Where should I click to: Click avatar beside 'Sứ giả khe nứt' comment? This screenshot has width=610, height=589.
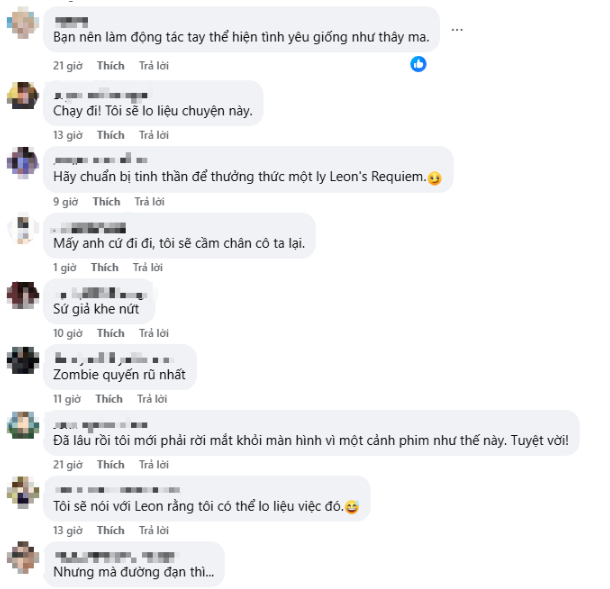[x=23, y=294]
